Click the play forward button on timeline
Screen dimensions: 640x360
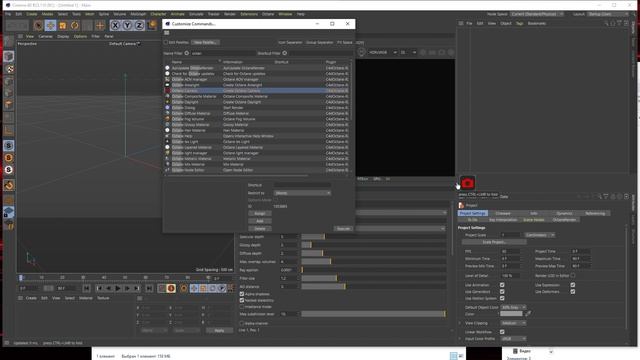pyautogui.click(x=118, y=289)
